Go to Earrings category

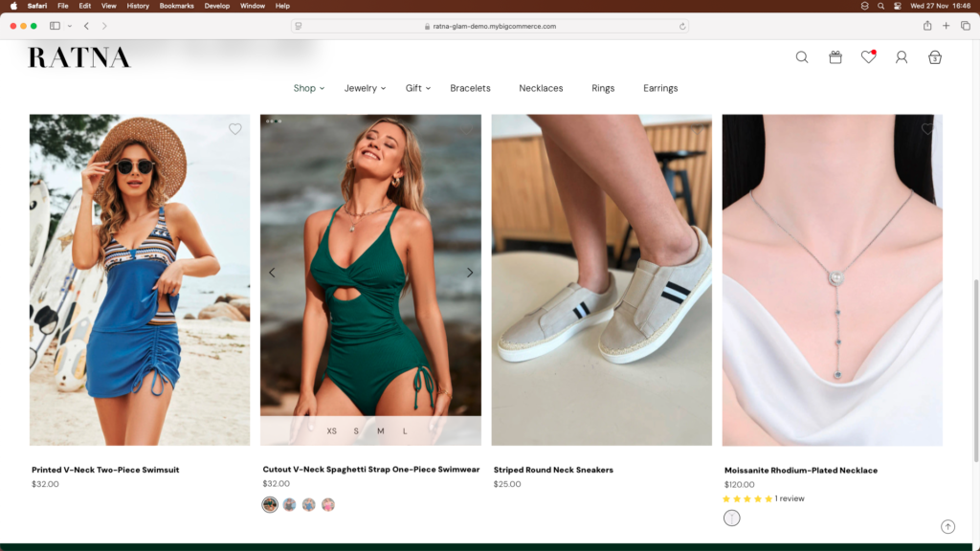(660, 88)
